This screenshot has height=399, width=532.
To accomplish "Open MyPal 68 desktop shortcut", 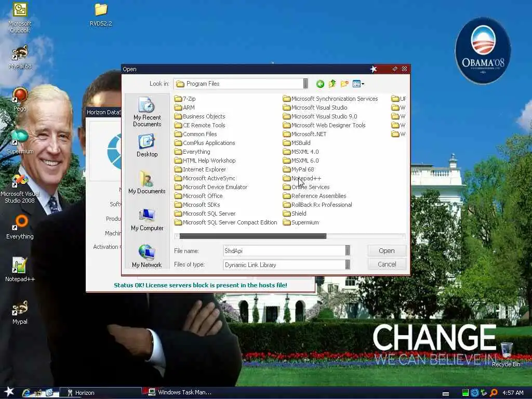I will tap(20, 57).
